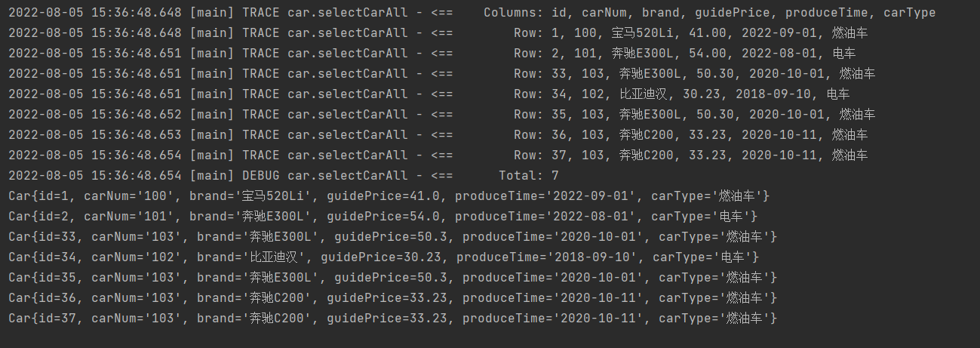Click the Car{id=33} output line
The height and width of the screenshot is (348, 980).
(x=393, y=237)
